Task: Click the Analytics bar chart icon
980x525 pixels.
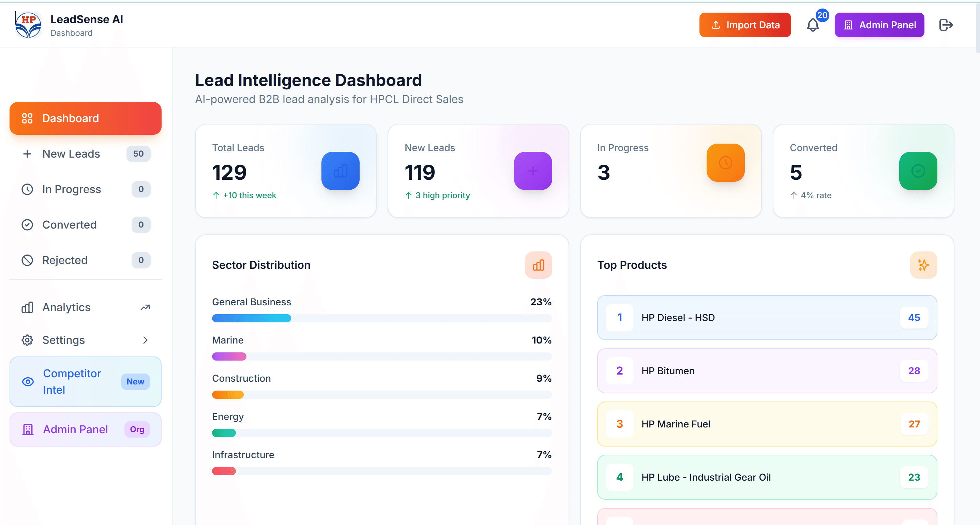Action: 27,307
